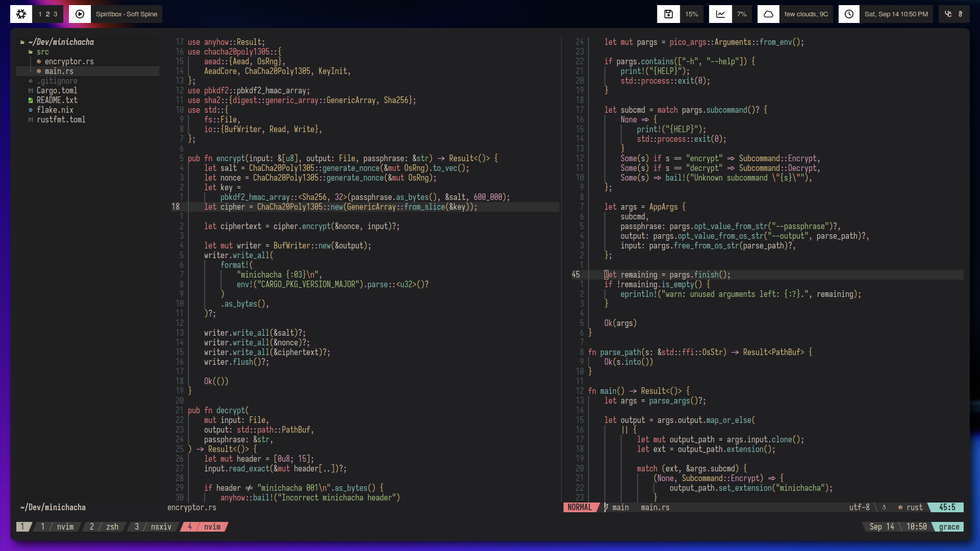
Task: Click the CPU usage graph icon
Action: tap(720, 14)
